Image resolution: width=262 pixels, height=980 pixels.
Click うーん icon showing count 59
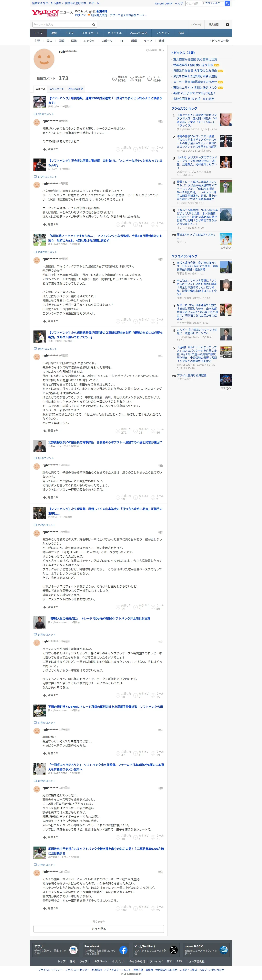pyautogui.click(x=153, y=607)
